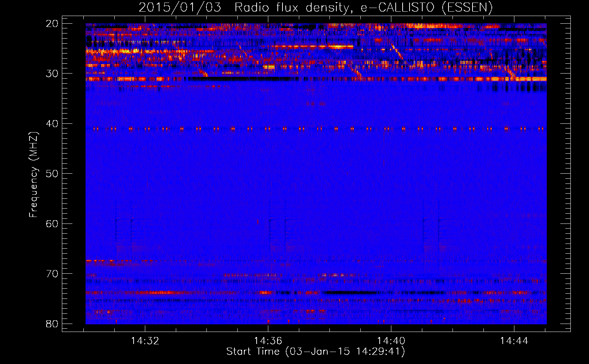The image size is (589, 364).
Task: Click the 14:36 time tick label
Action: [x=268, y=341]
